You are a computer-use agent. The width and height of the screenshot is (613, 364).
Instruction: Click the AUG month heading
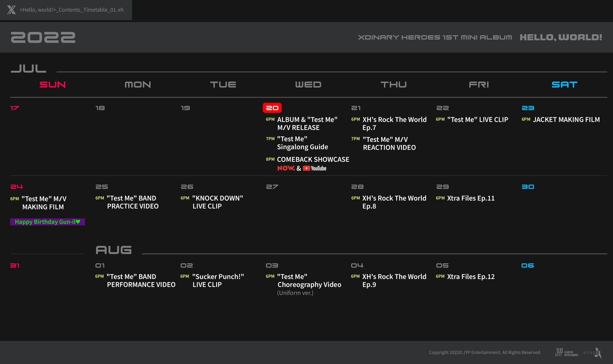(x=113, y=250)
